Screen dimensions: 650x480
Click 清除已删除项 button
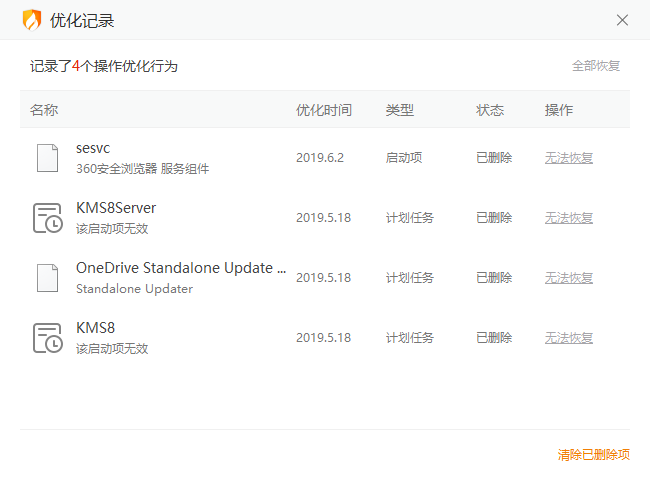594,455
